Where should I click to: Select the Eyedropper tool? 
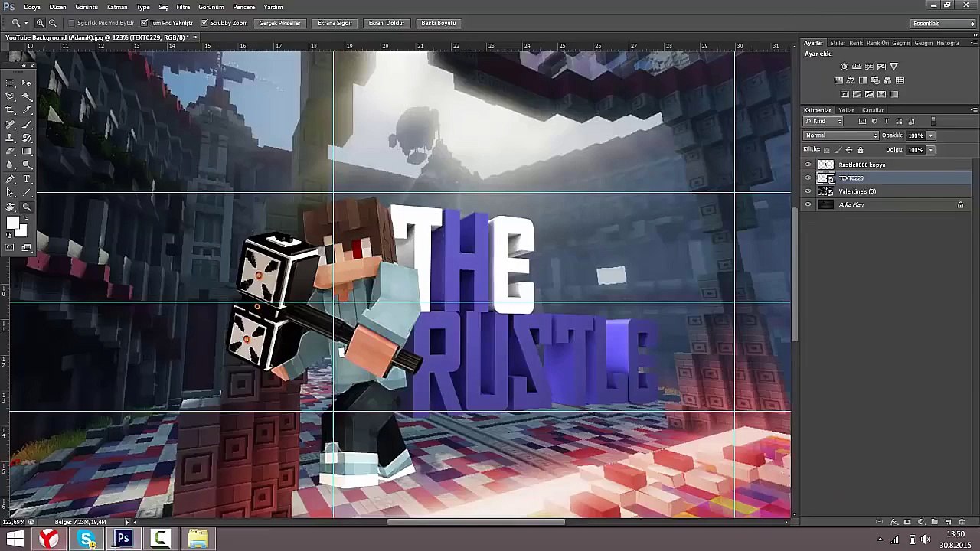tap(27, 110)
